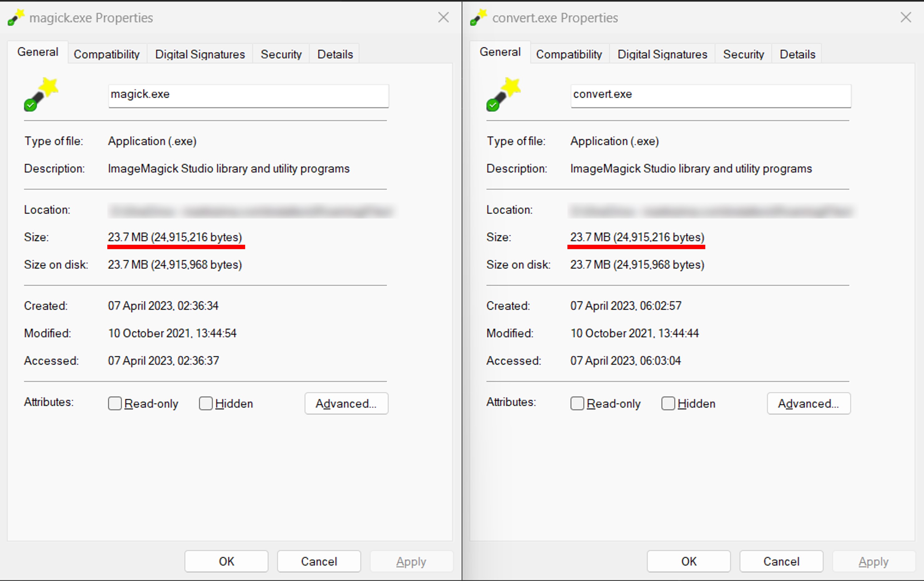Toggle Hidden checkbox in convert.exe Properties
The height and width of the screenshot is (581, 924).
coord(668,404)
